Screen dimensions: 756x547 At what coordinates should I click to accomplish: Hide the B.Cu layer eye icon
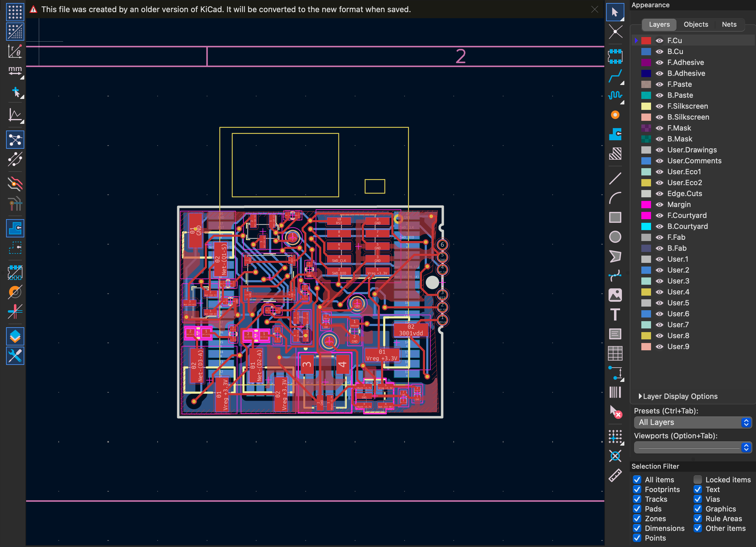pyautogui.click(x=659, y=52)
